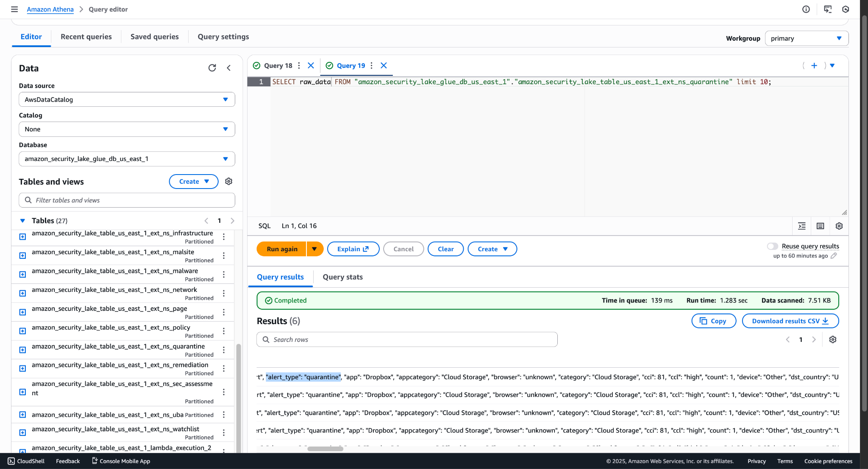Image resolution: width=868 pixels, height=469 pixels.
Task: Select the Query 18 tab
Action: 278,65
